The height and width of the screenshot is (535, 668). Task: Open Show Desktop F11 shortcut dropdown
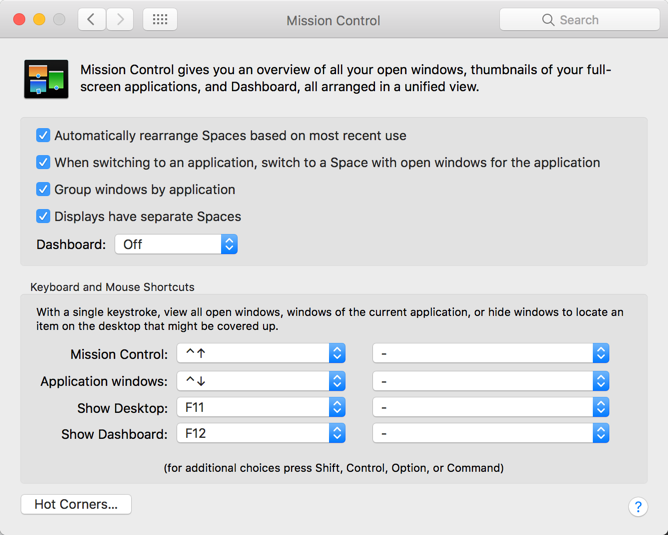point(261,408)
